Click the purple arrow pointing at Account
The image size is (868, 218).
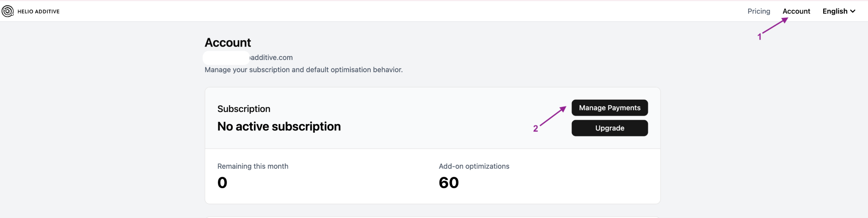click(775, 26)
